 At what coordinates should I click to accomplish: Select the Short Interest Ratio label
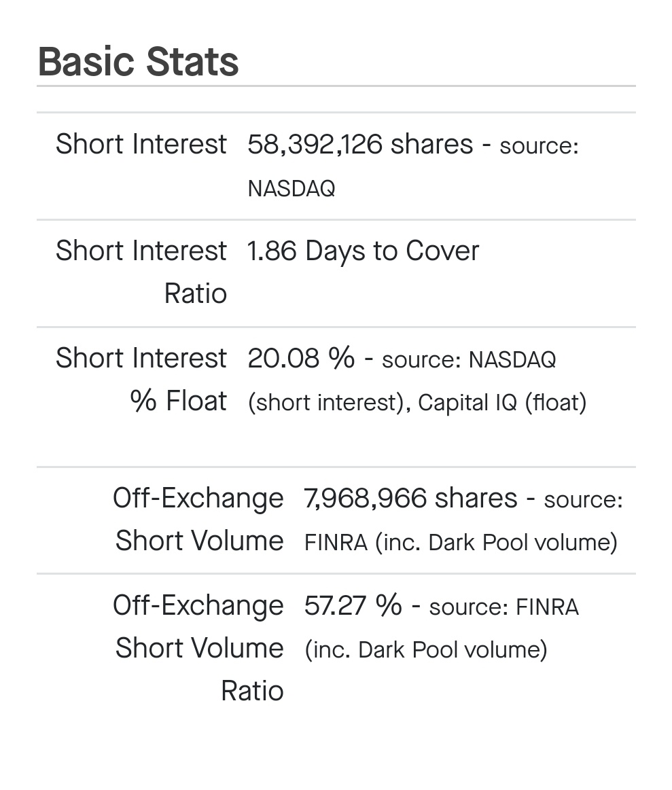tap(141, 272)
